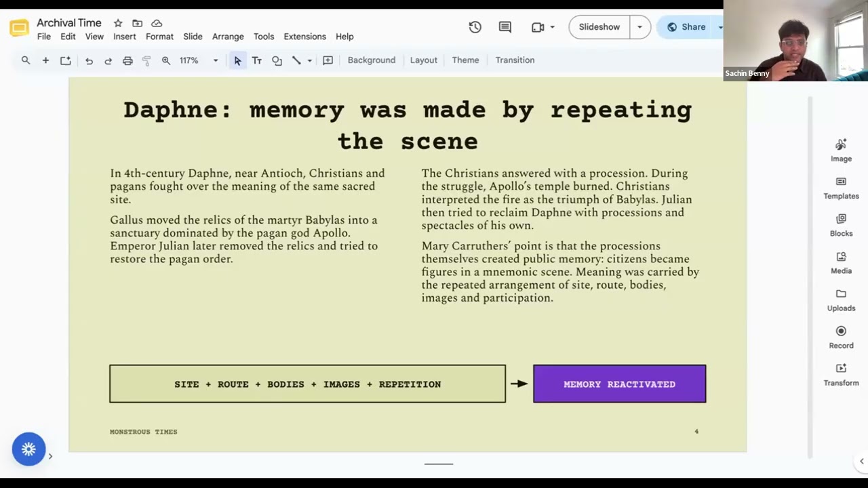Print the presentation
The height and width of the screenshot is (488, 868).
(x=127, y=60)
